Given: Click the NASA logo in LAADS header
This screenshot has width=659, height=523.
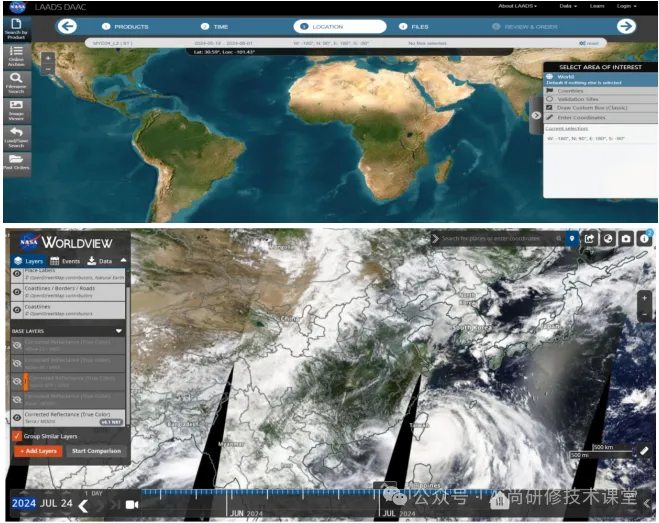Looking at the screenshot, I should (17, 7).
